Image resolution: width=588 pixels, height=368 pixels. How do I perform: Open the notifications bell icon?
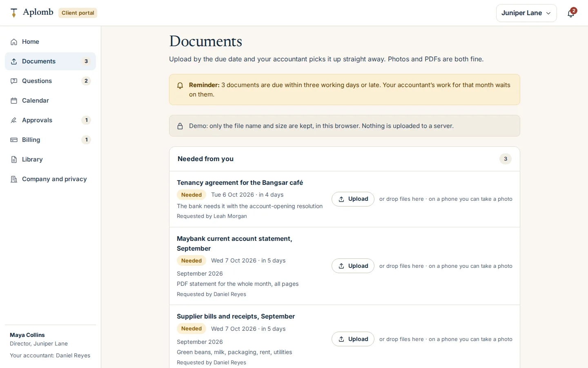[571, 13]
